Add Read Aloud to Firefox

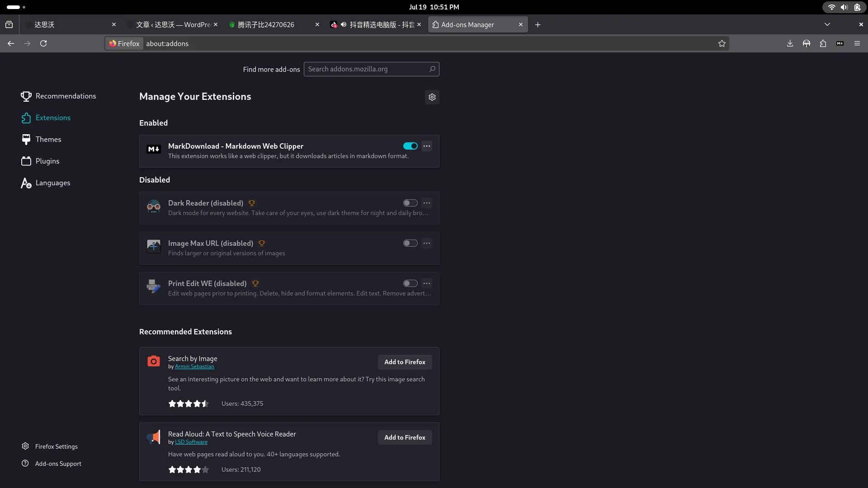point(405,437)
